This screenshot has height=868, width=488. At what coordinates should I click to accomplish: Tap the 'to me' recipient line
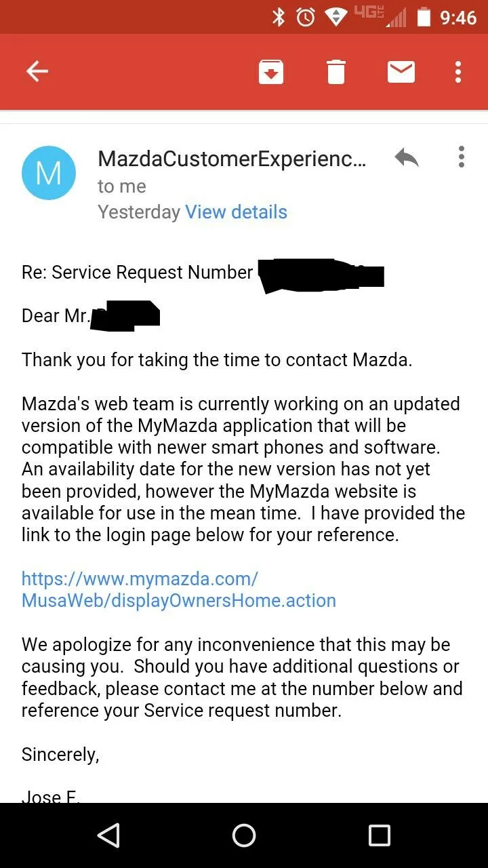122,186
